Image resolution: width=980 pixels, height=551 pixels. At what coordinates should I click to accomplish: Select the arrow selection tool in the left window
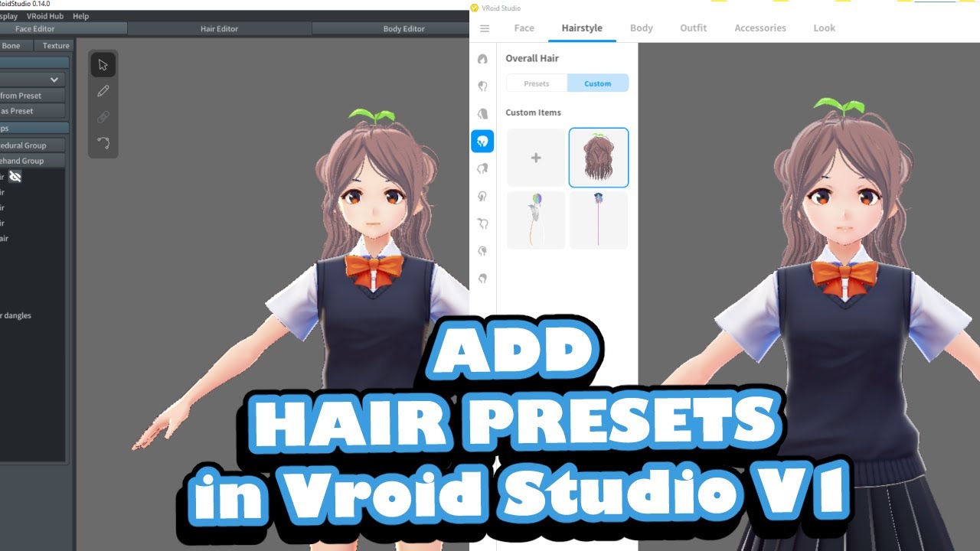[103, 65]
